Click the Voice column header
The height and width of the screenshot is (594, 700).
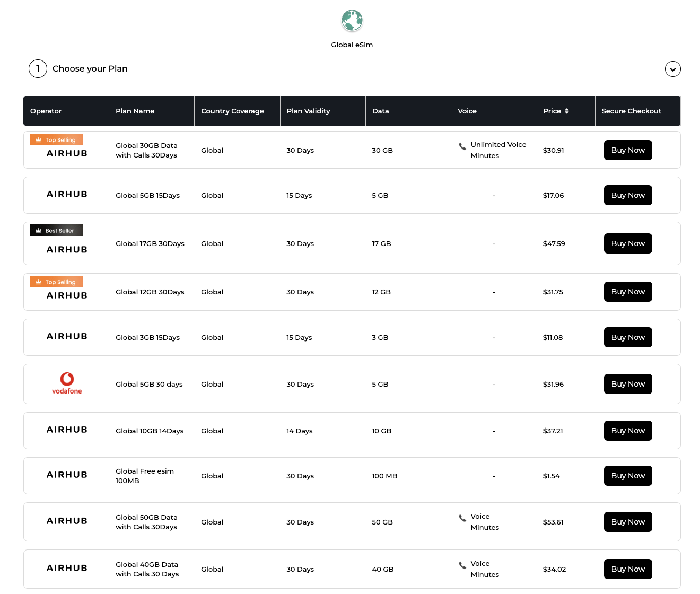pos(494,111)
